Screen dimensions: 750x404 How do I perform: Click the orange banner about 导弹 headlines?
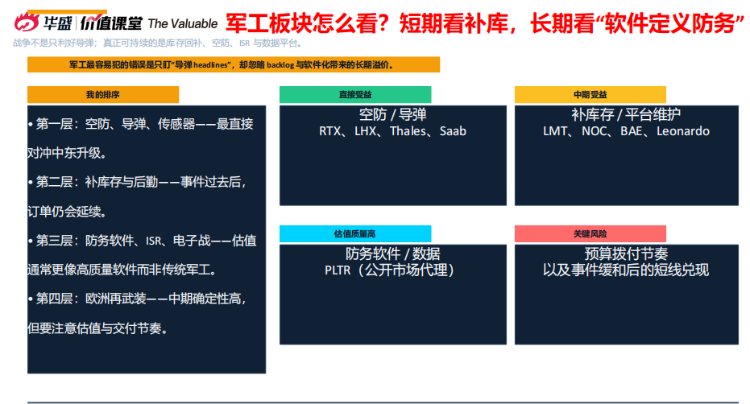(233, 64)
